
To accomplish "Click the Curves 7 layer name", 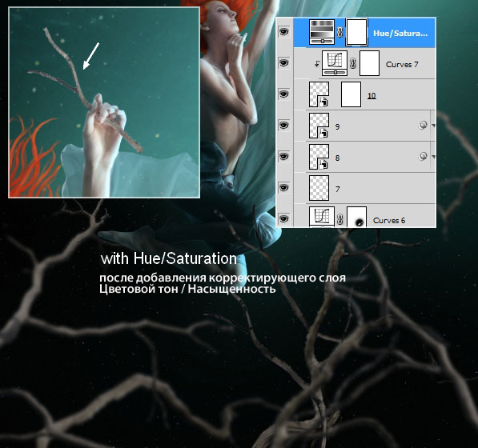I will [402, 65].
